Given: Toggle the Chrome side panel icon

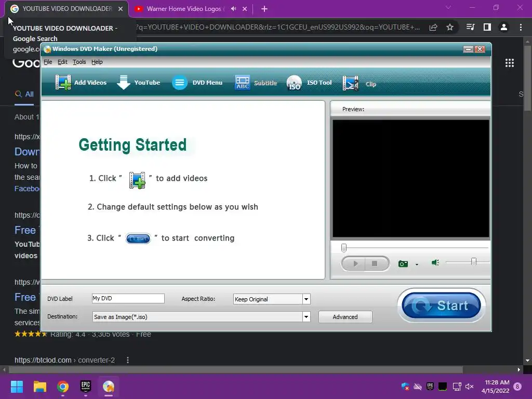Looking at the screenshot, I should click(487, 27).
